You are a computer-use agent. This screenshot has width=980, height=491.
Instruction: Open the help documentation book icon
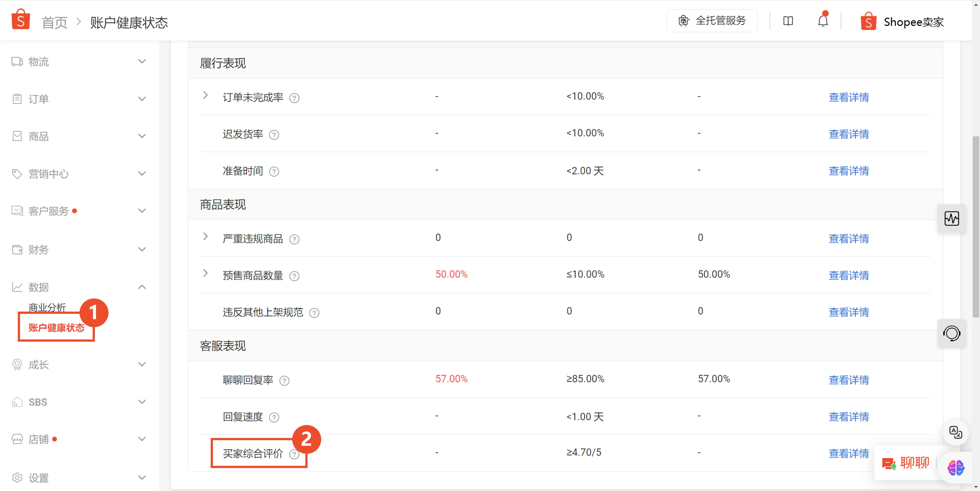coord(788,21)
